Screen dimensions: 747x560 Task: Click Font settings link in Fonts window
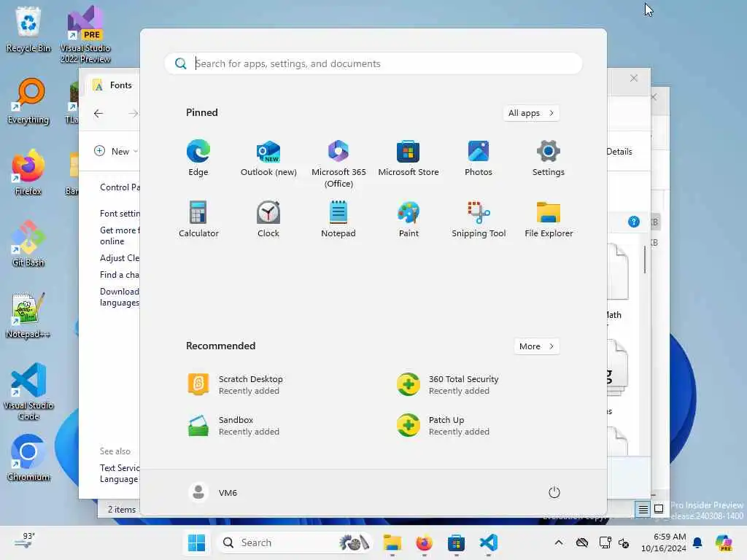click(x=120, y=214)
